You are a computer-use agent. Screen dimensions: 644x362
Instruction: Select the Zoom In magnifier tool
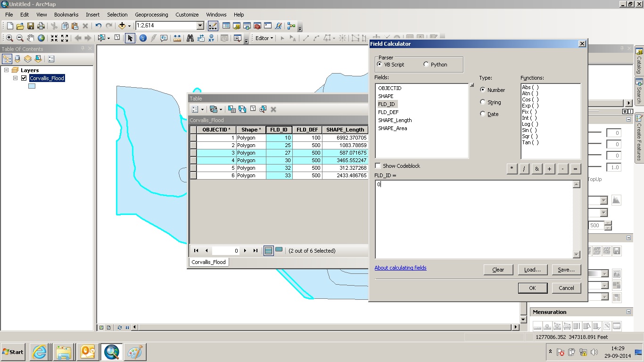click(9, 38)
